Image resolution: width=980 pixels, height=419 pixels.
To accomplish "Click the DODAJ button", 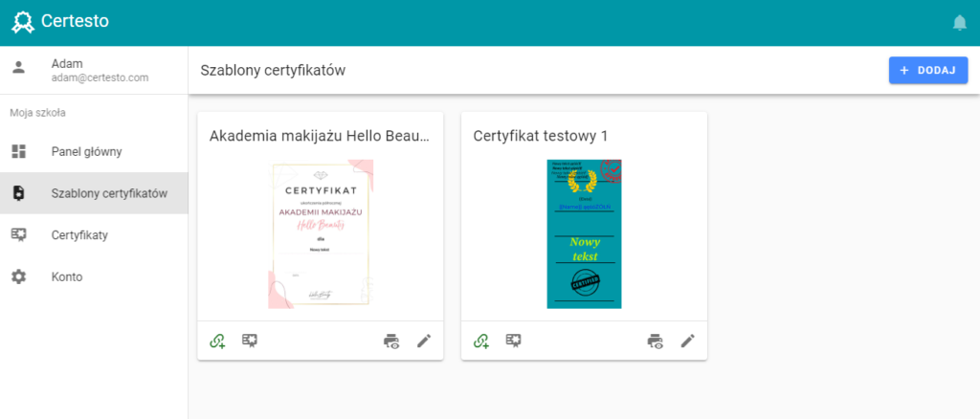I will (x=928, y=70).
